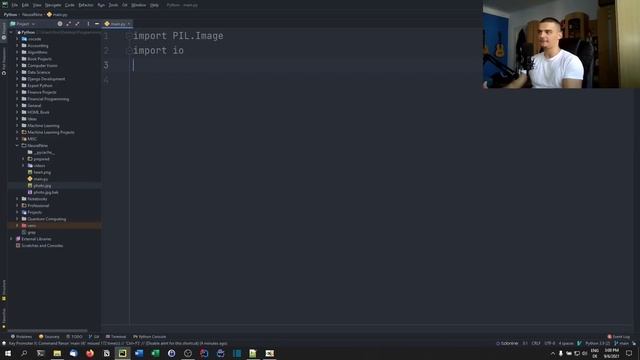Select main.py in the project tree

pos(40,179)
